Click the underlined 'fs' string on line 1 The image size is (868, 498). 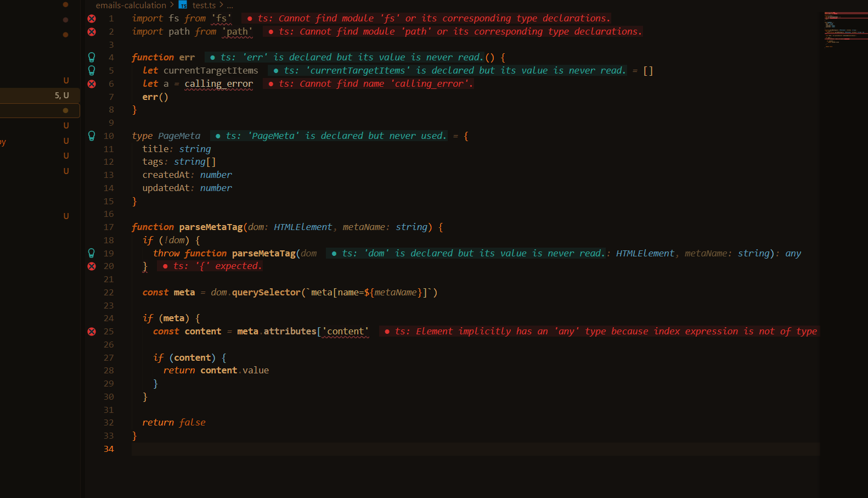pos(222,18)
